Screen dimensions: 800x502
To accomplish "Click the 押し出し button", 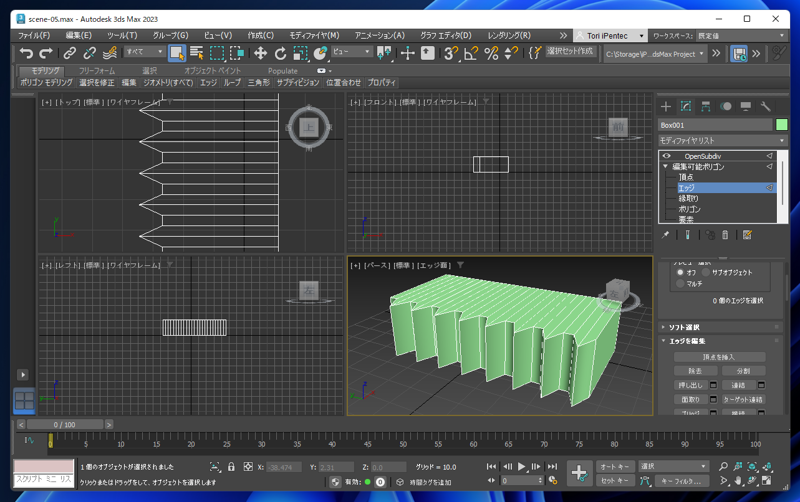I will pos(690,385).
